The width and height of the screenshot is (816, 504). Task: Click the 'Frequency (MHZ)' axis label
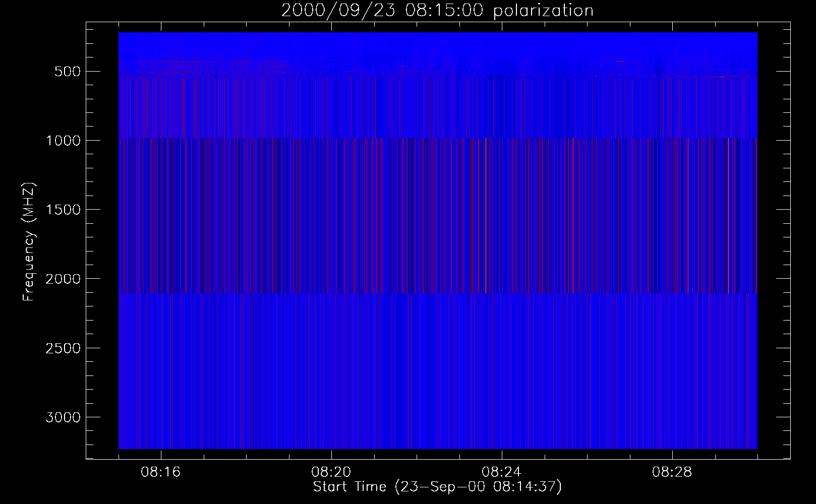(x=29, y=242)
